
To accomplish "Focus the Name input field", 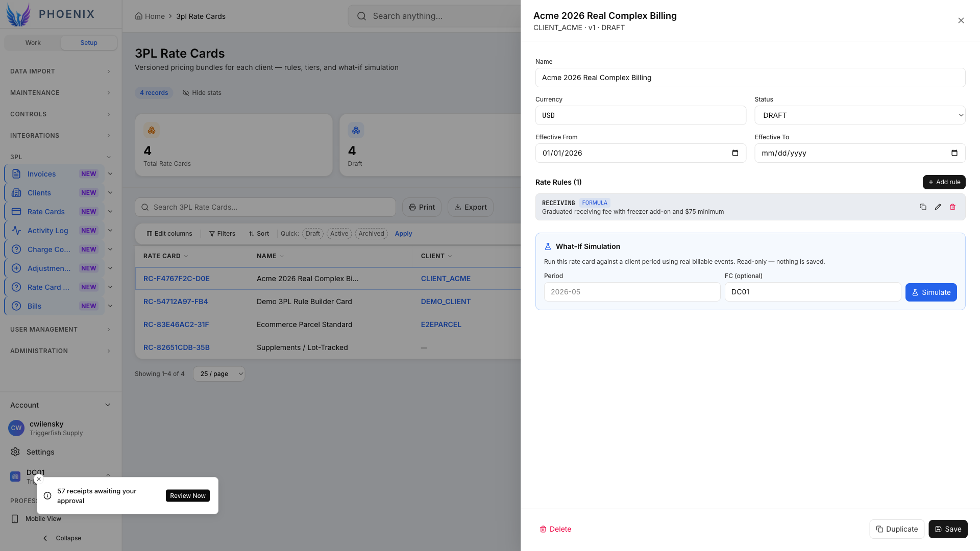I will [x=750, y=78].
